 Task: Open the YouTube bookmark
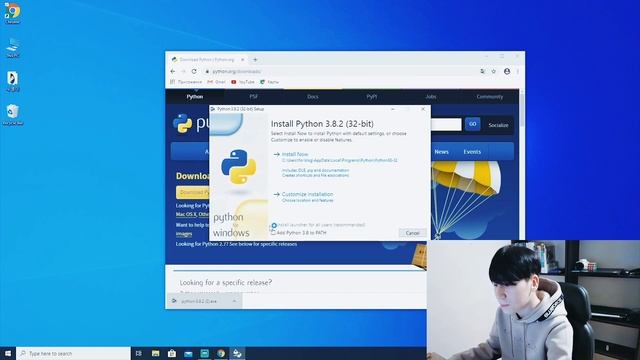point(243,82)
